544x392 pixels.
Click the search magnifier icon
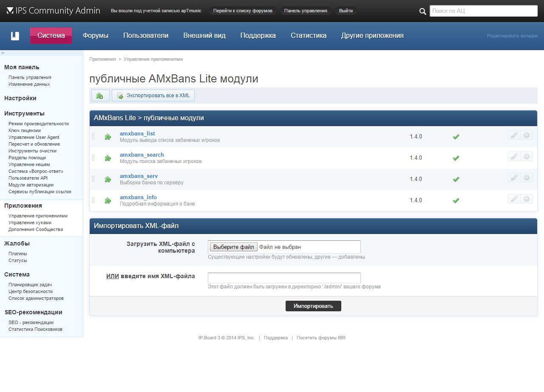(x=423, y=11)
